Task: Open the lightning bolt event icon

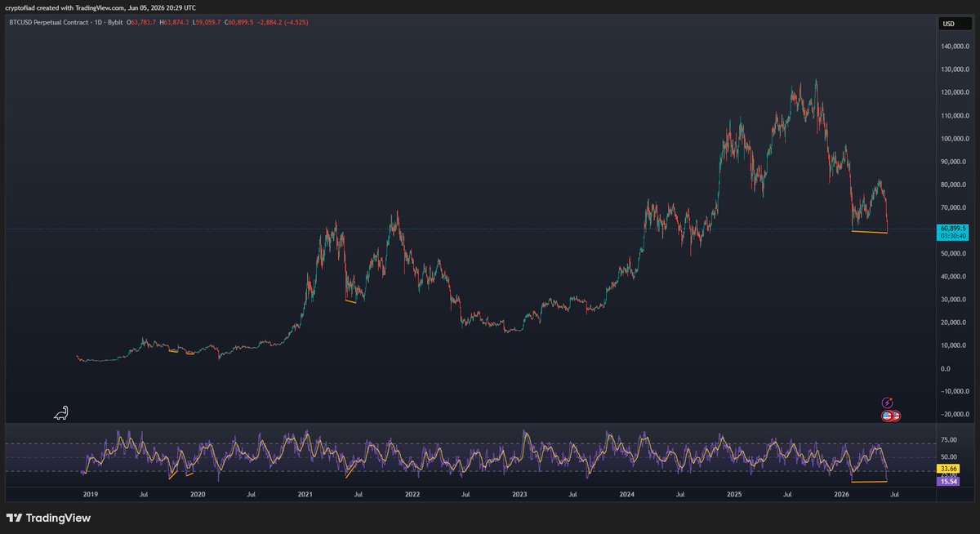Action: 888,403
